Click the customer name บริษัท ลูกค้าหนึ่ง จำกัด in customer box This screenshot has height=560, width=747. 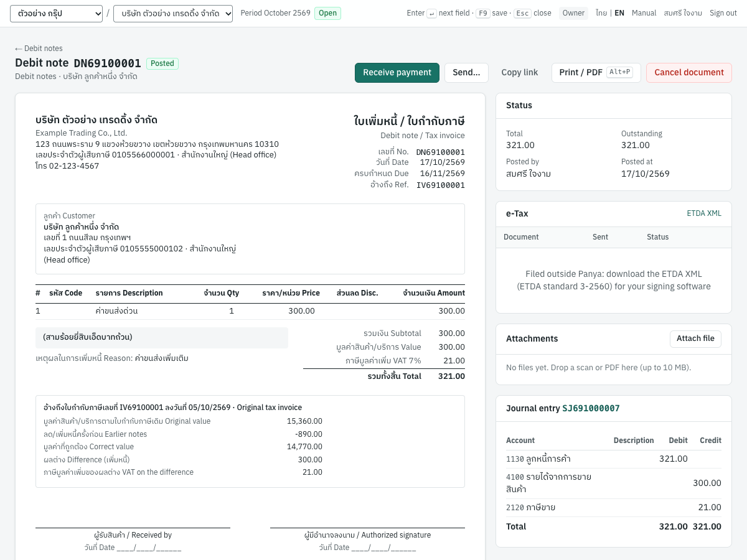click(x=82, y=227)
